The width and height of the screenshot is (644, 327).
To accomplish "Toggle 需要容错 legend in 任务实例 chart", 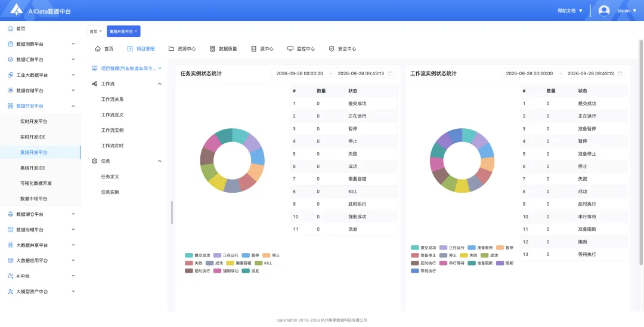I will [x=239, y=263].
